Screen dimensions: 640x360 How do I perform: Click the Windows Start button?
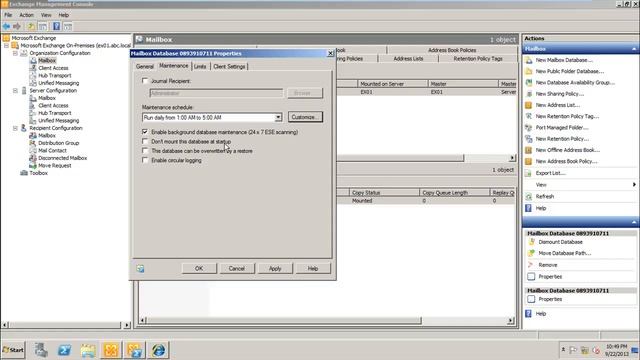click(13, 350)
